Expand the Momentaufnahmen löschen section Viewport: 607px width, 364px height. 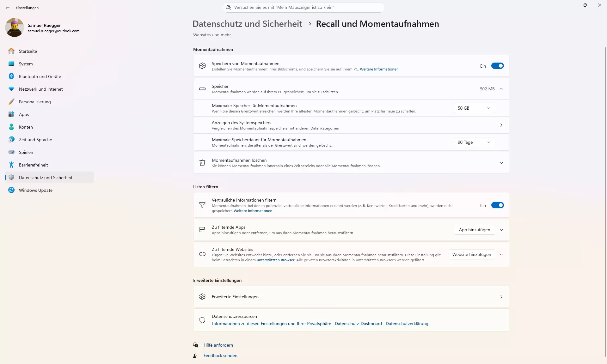[x=501, y=163]
